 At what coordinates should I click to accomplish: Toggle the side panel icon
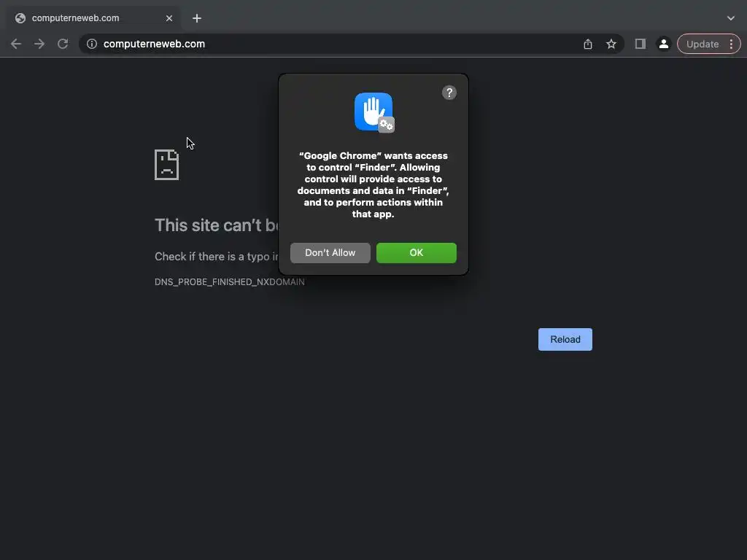pos(640,44)
